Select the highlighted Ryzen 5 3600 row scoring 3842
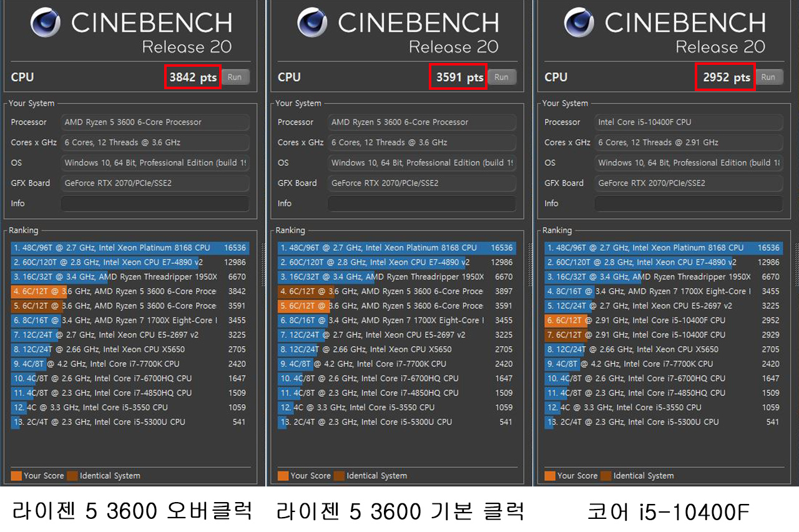The image size is (799, 532). pos(129,291)
